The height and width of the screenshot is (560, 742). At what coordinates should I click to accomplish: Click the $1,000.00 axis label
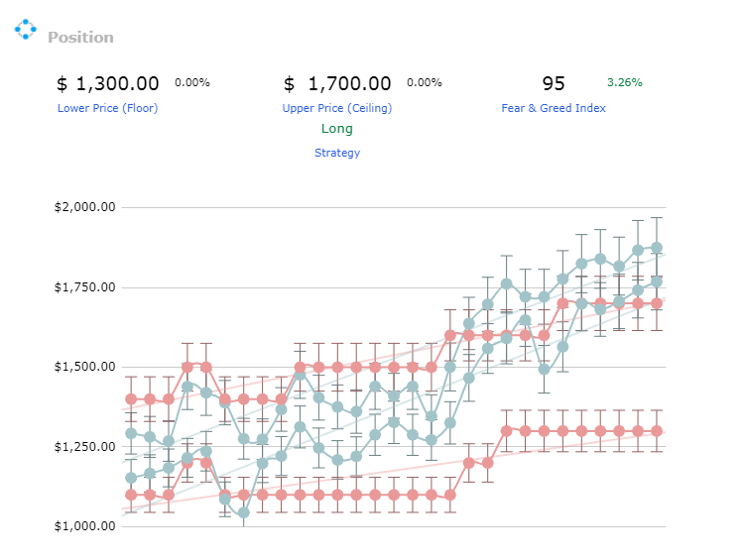tap(84, 526)
